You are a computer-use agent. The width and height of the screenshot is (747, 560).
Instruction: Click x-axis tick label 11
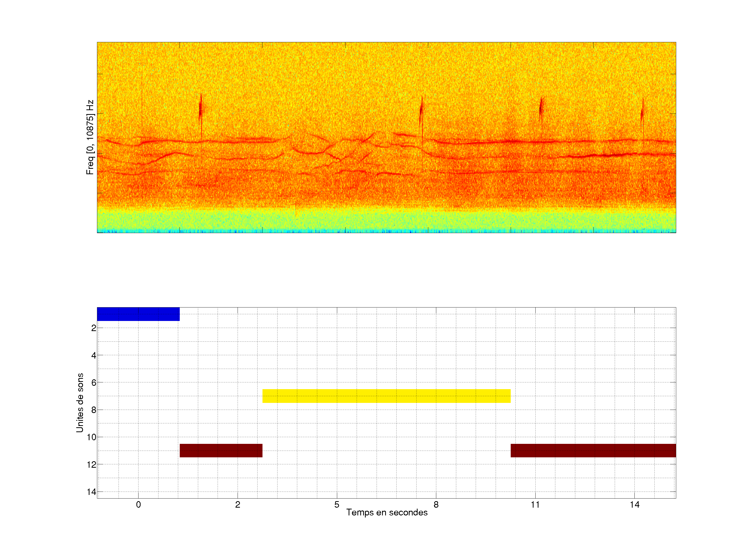535,505
